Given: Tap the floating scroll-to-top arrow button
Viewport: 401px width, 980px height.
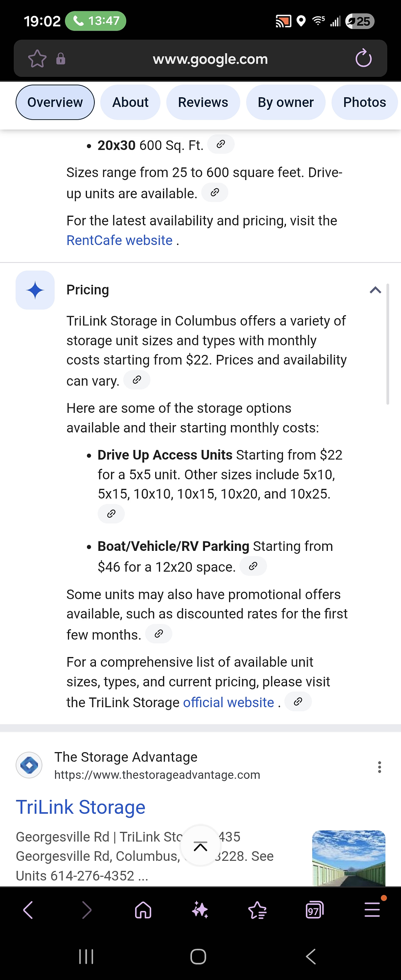Looking at the screenshot, I should tap(200, 845).
